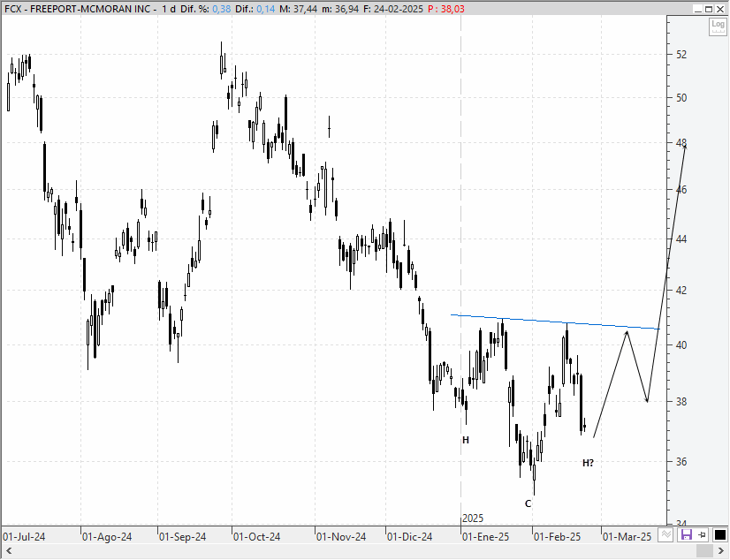Click the 52 price axis label
Viewport: 730px width, 560px height.
681,55
